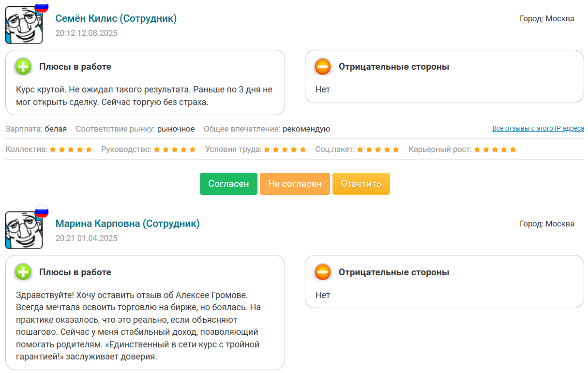588x373 pixels.
Task: Click the green plus icon on Марина's review
Action: tap(23, 272)
